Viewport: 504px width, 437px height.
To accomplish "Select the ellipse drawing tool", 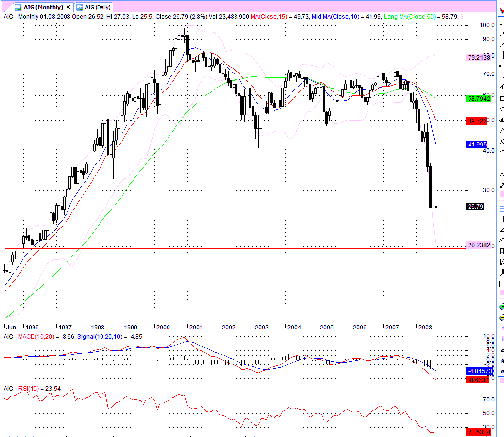I will tap(502, 109).
